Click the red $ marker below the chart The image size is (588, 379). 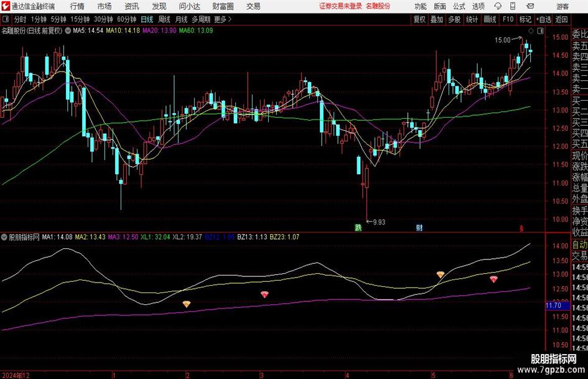pyautogui.click(x=521, y=228)
